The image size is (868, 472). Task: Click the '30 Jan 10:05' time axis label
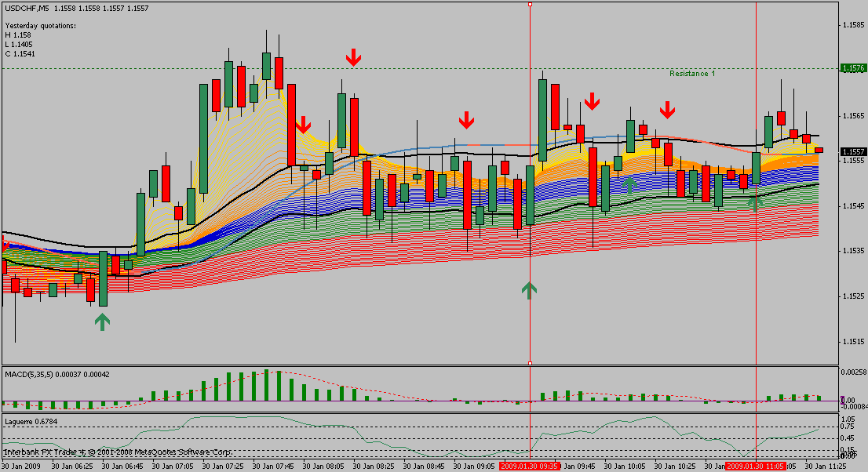pyautogui.click(x=625, y=467)
